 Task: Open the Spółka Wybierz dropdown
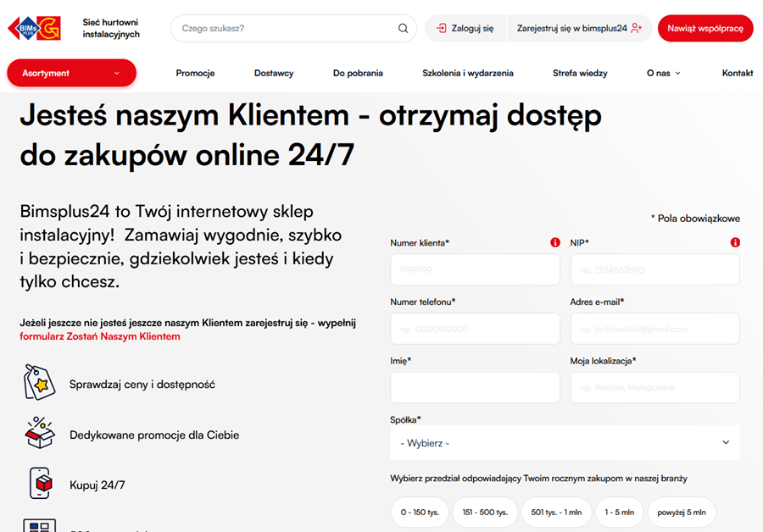coord(565,442)
